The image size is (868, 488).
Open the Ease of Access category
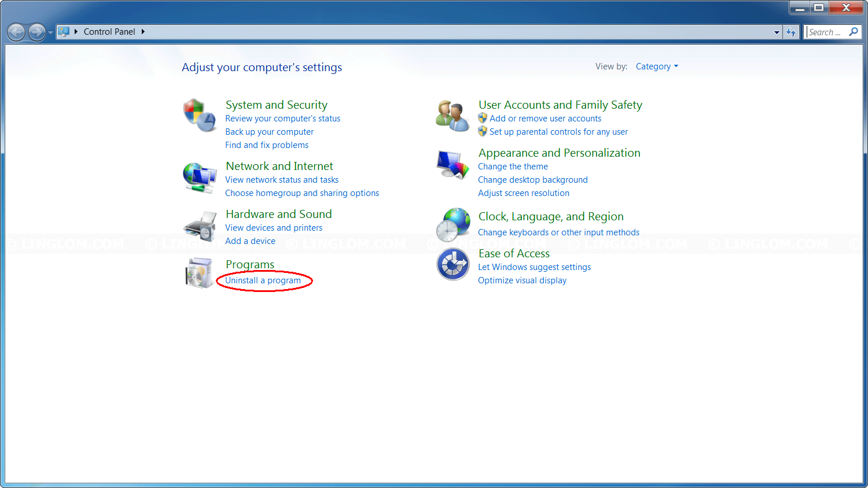[514, 253]
